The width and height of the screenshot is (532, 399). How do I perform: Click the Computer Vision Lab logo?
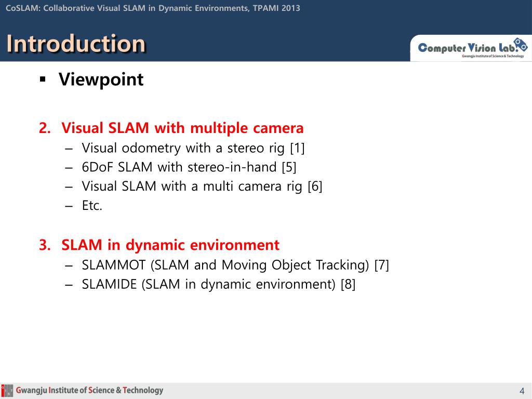point(472,48)
